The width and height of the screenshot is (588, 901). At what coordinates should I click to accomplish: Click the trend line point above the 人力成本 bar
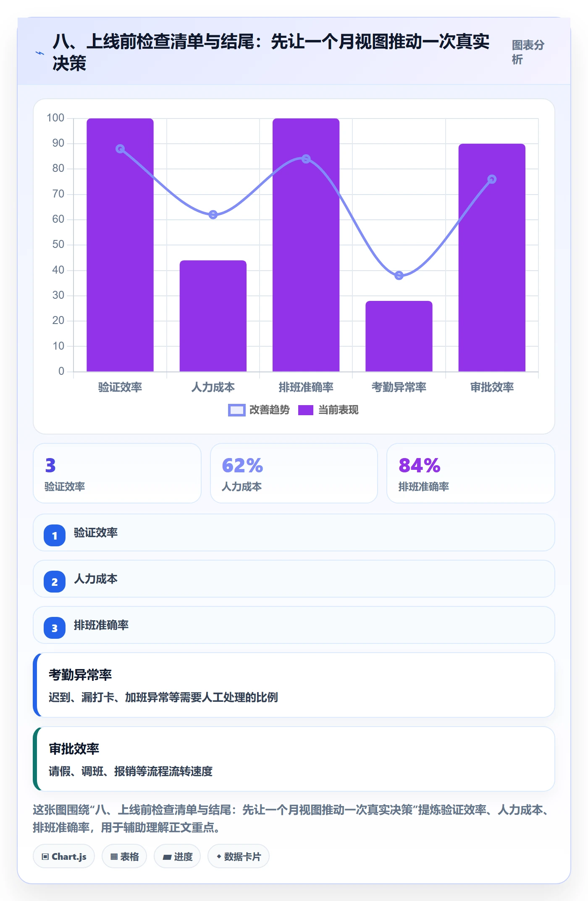(213, 215)
